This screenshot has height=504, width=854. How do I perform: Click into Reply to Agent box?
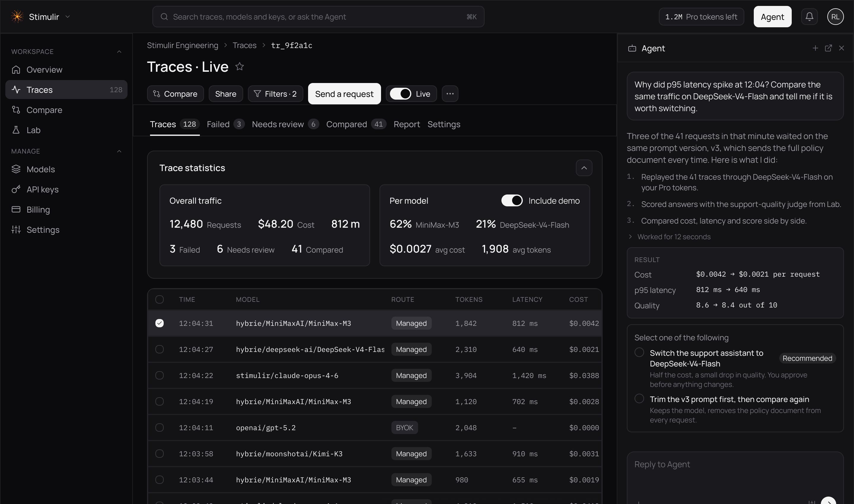click(735, 478)
